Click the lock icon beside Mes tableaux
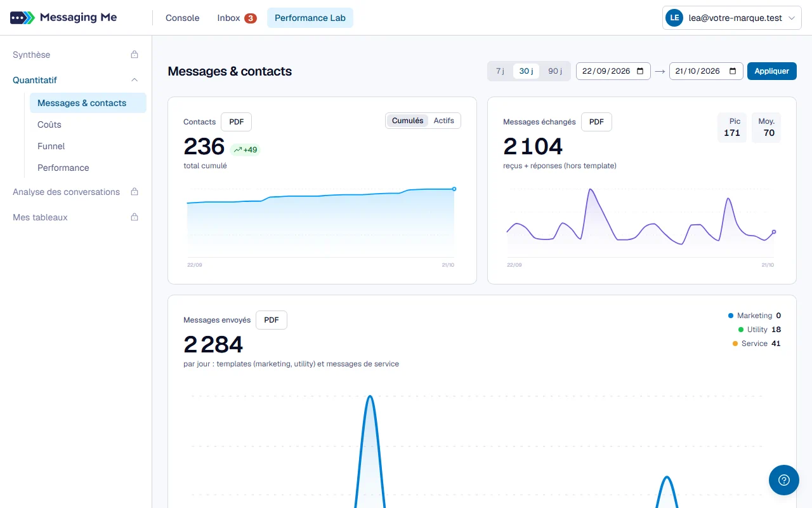 pyautogui.click(x=134, y=217)
